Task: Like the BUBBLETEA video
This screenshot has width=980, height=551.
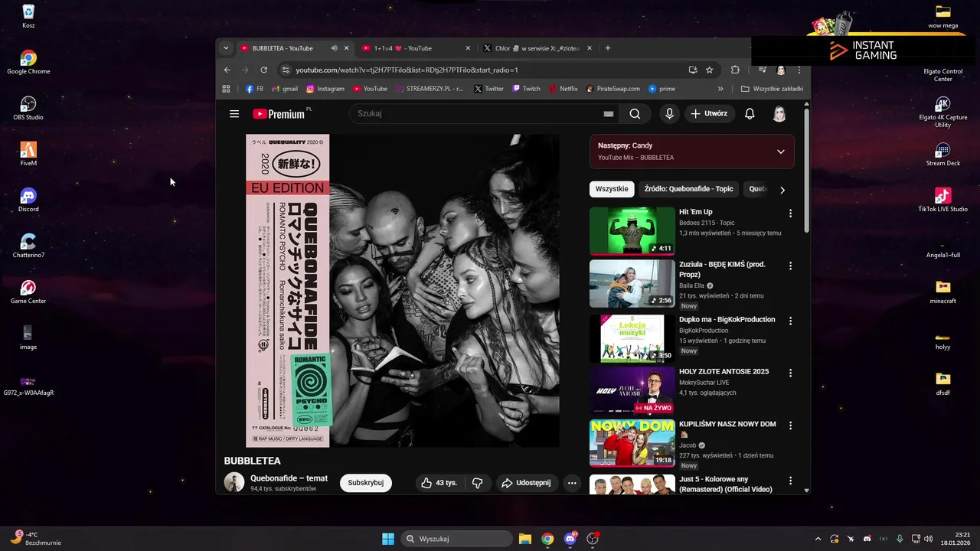Action: click(439, 483)
